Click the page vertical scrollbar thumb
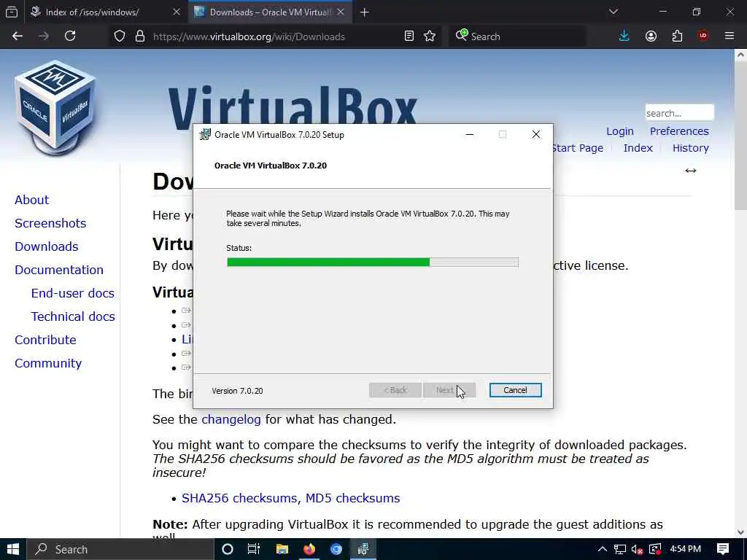This screenshot has width=747, height=560. click(740, 136)
